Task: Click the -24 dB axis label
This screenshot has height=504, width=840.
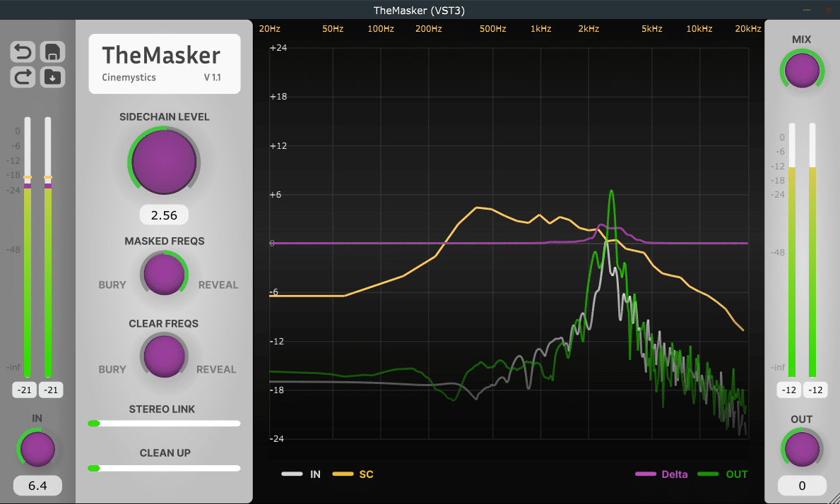Action: point(276,439)
